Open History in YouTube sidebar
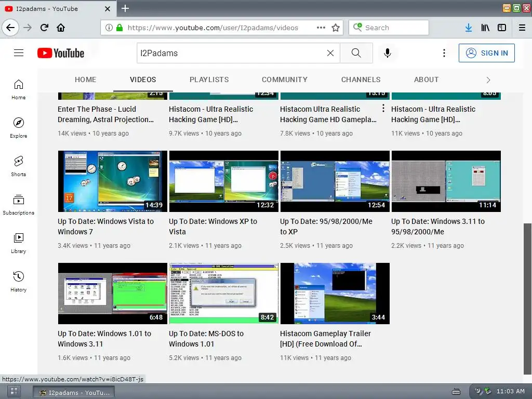Screen dimensions: 532x399 click(x=19, y=281)
